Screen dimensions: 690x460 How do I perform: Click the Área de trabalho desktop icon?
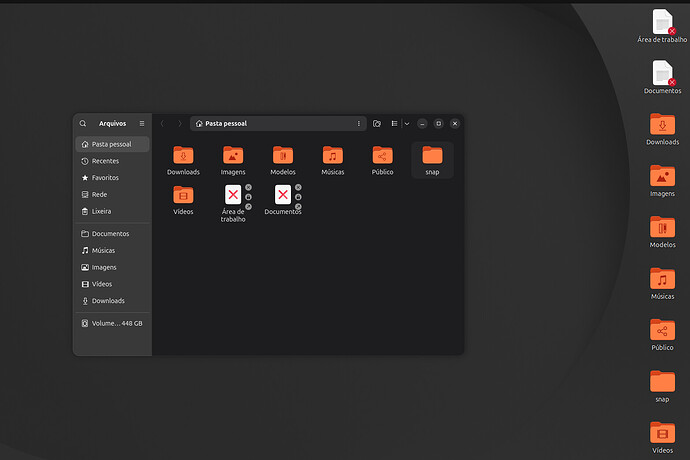click(x=662, y=26)
